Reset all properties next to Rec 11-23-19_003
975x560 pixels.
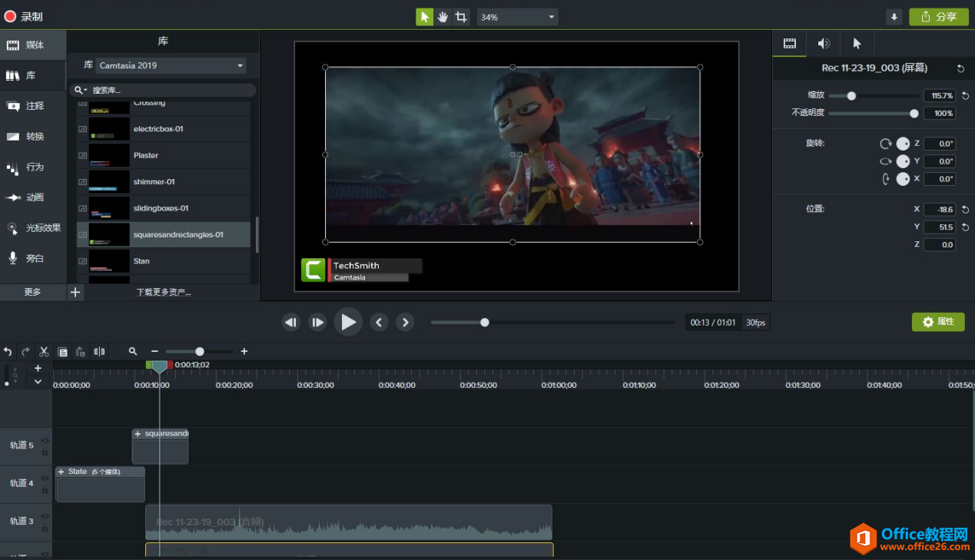(x=960, y=68)
